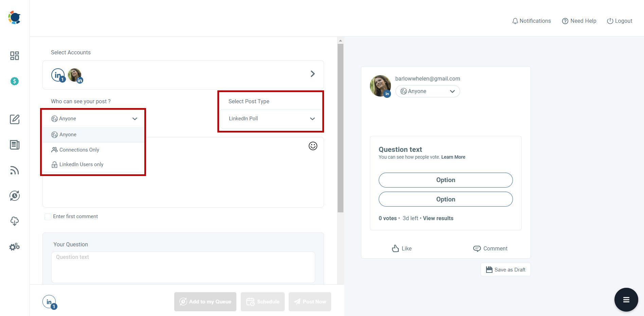Click the Articles/News sidebar icon

(14, 145)
